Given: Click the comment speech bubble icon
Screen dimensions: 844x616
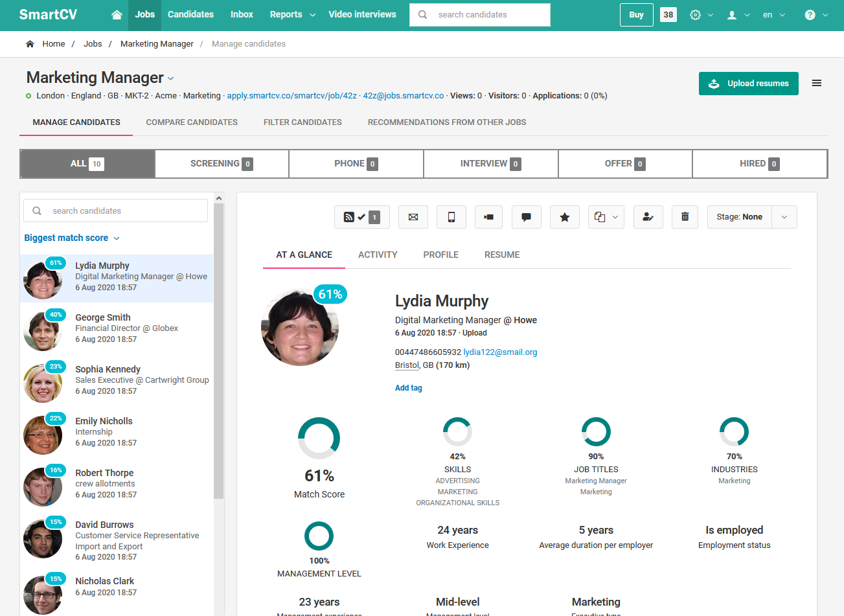Looking at the screenshot, I should click(x=527, y=217).
